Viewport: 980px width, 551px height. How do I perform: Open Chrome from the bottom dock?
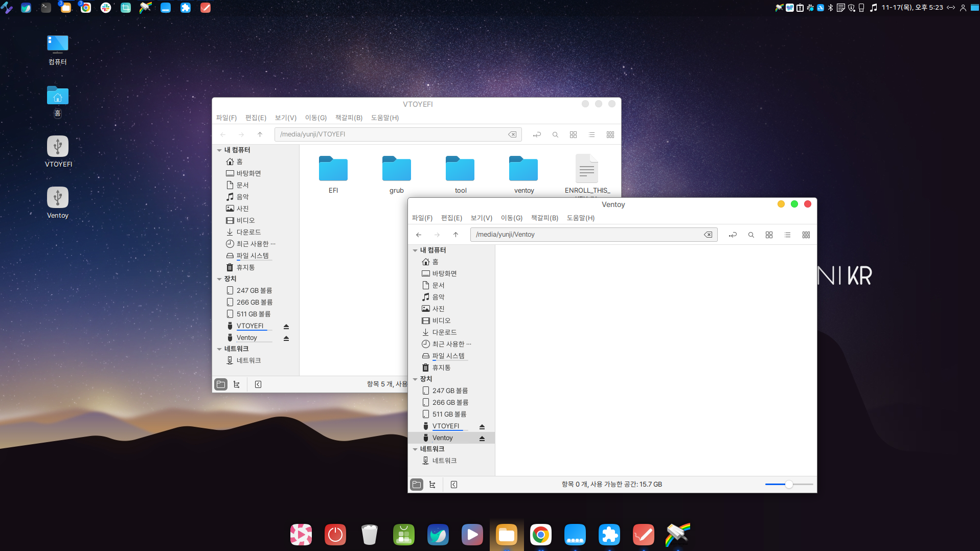(x=540, y=535)
